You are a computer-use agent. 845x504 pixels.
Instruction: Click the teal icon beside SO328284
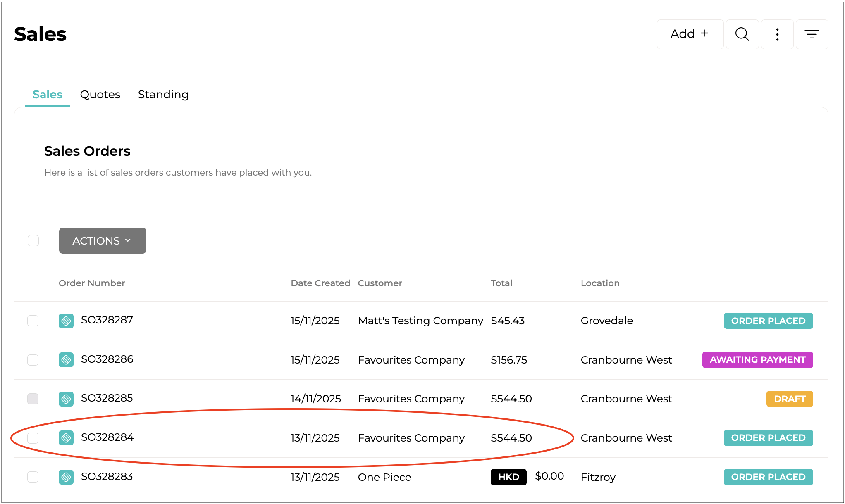[66, 438]
